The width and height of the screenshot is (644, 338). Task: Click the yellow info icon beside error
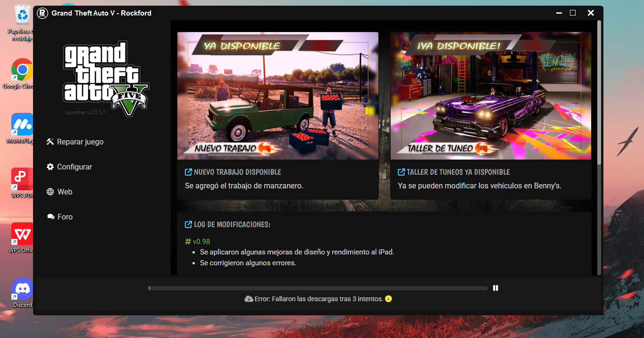[388, 299]
